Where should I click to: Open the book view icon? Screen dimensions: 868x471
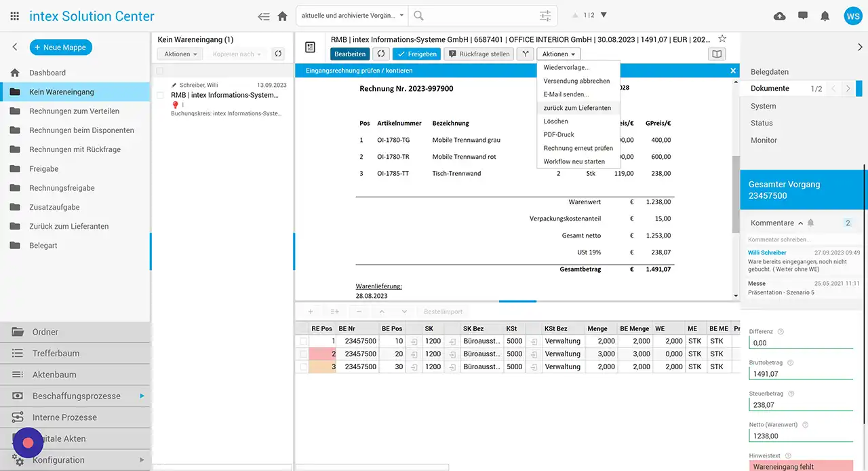pos(716,54)
